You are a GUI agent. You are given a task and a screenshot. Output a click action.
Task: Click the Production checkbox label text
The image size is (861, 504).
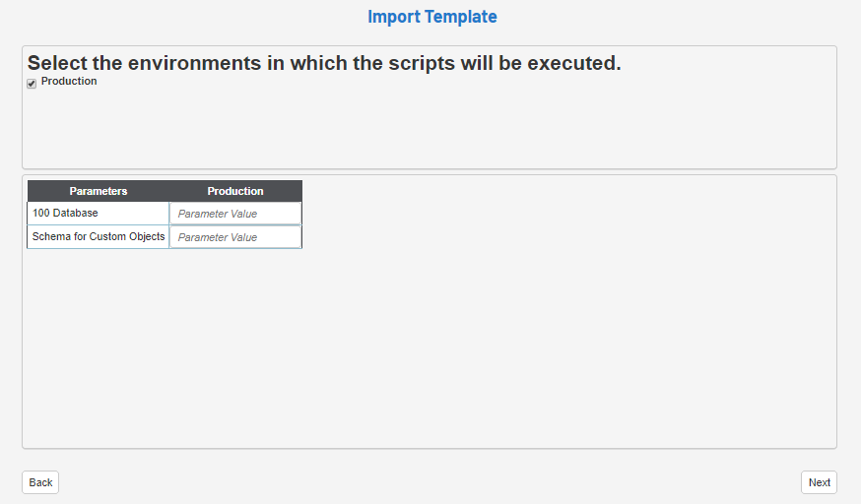click(x=69, y=82)
